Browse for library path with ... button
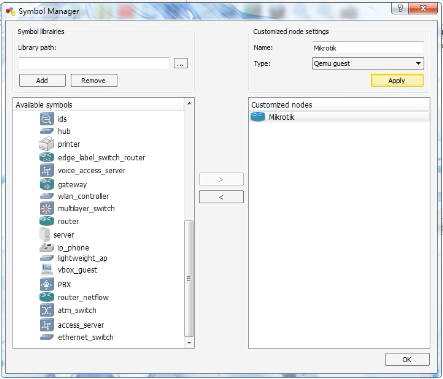443x379 pixels. click(x=181, y=63)
